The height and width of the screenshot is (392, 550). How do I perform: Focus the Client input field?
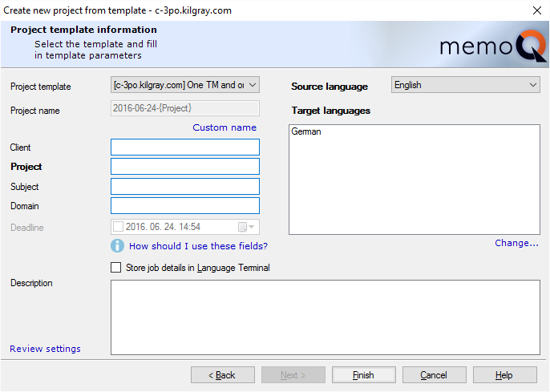pyautogui.click(x=185, y=147)
